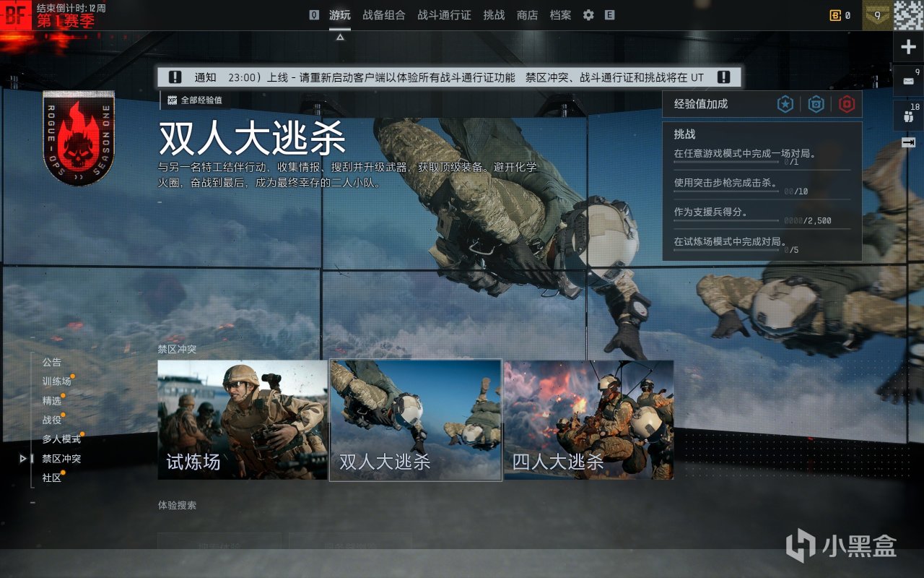
Task: Click the 全部经验值 label
Action: 201,100
